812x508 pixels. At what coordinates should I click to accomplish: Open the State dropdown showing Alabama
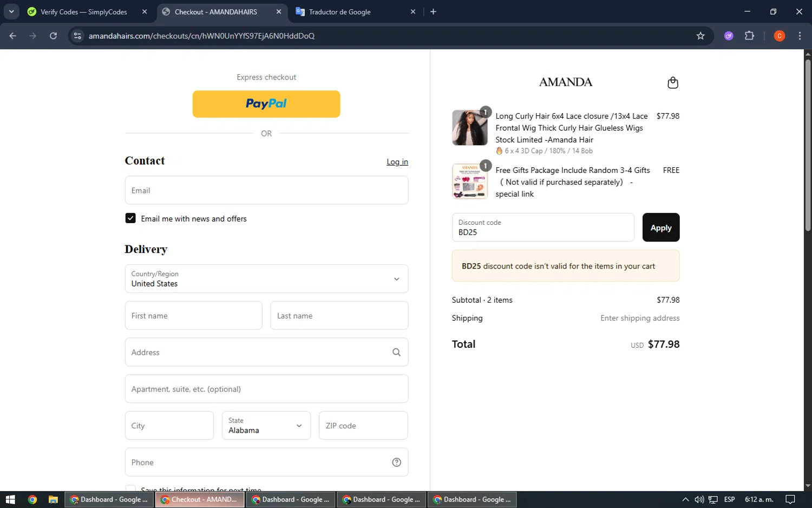(266, 426)
